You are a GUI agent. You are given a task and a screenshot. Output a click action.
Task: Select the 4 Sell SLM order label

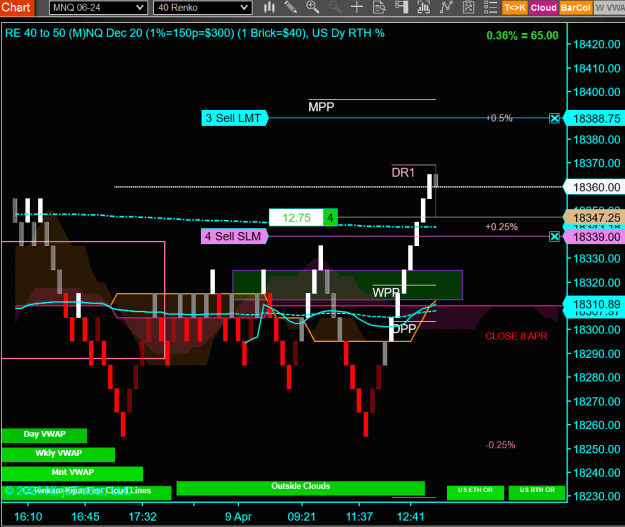[234, 236]
